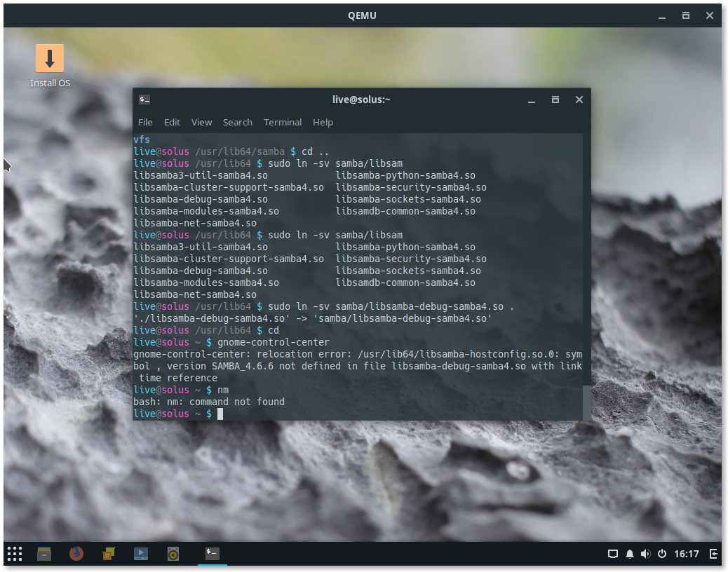Click './libsamba-debug-samba4.so' link output line

pos(313,319)
